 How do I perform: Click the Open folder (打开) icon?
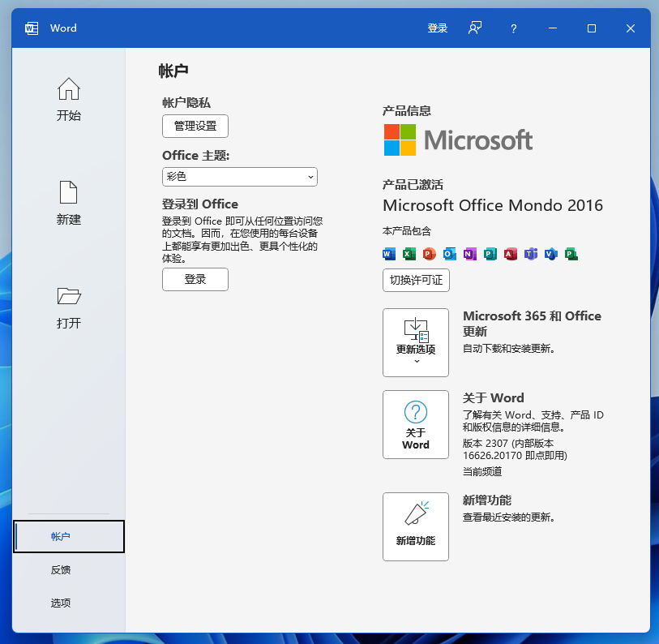69,296
